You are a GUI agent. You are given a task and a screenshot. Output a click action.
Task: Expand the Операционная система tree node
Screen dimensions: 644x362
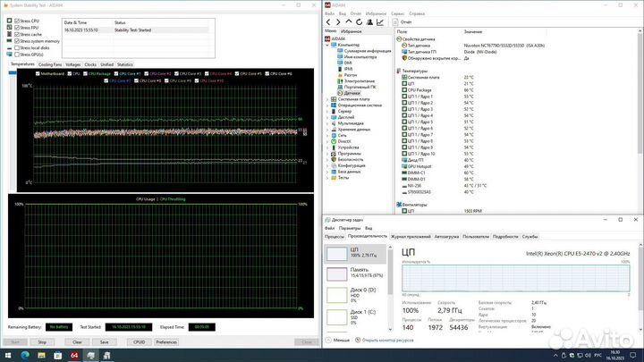tap(327, 105)
